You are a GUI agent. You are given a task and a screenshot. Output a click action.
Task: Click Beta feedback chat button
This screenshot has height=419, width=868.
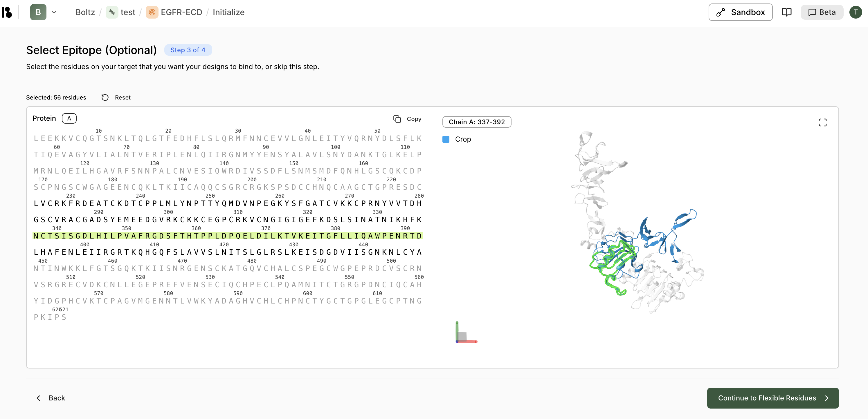(x=822, y=12)
